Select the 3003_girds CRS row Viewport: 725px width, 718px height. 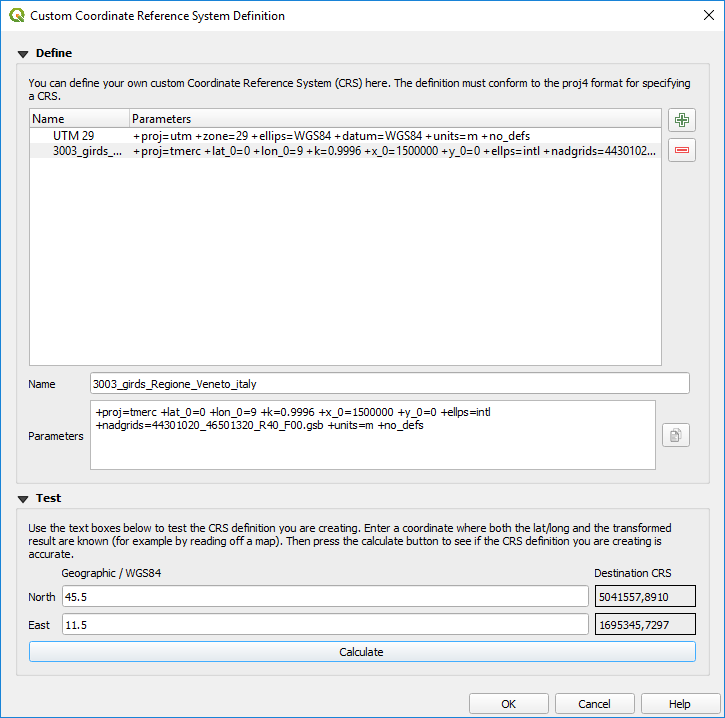[x=88, y=151]
